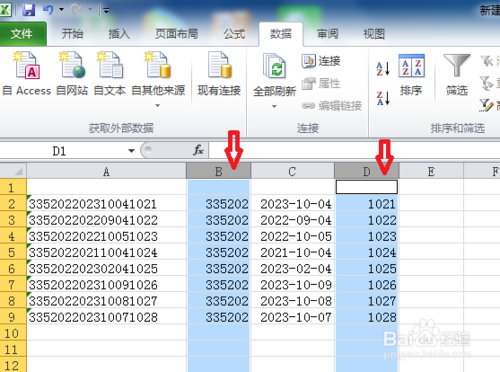Click the Save icon in quick access toolbar

[29, 10]
